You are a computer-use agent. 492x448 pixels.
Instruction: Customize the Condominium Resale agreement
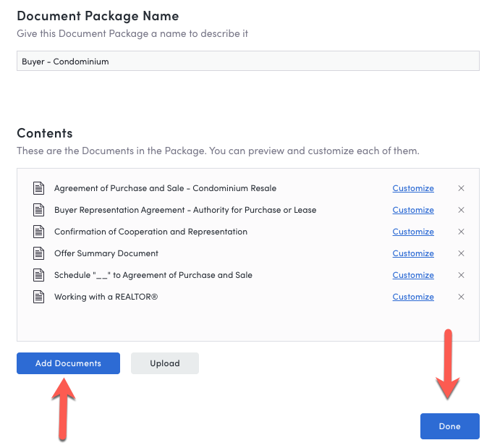[413, 188]
